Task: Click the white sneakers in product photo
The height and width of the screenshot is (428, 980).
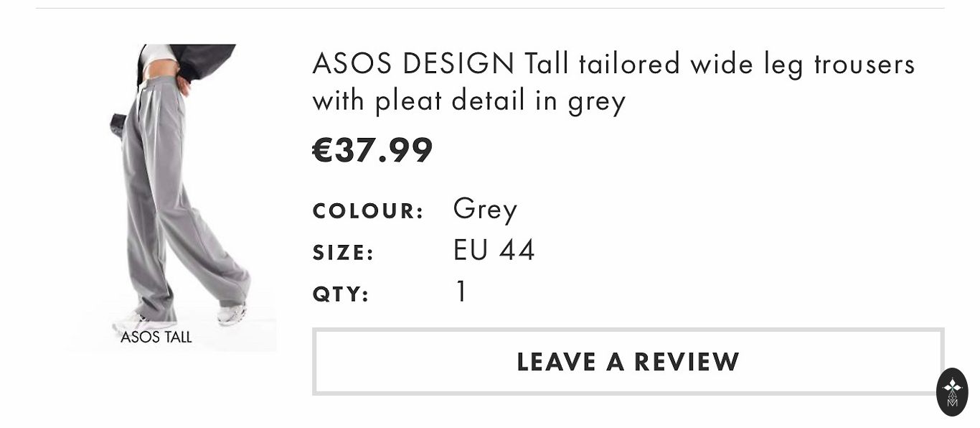Action: tap(232, 315)
